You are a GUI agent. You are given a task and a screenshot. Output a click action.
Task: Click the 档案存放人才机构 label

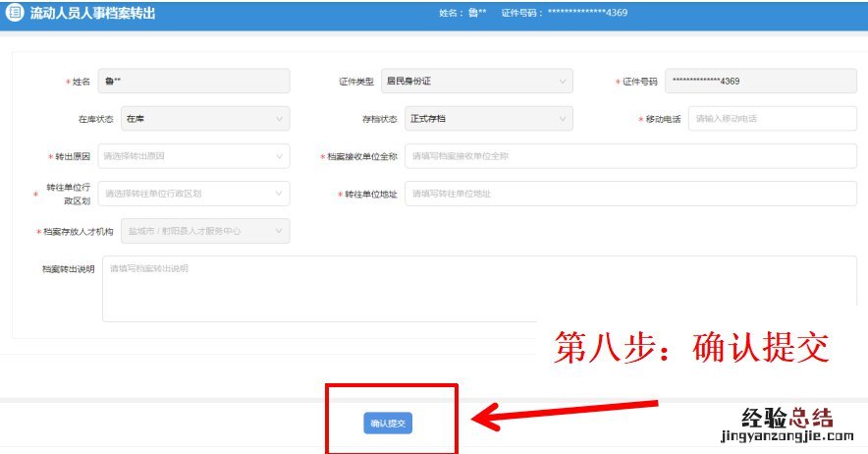78,232
